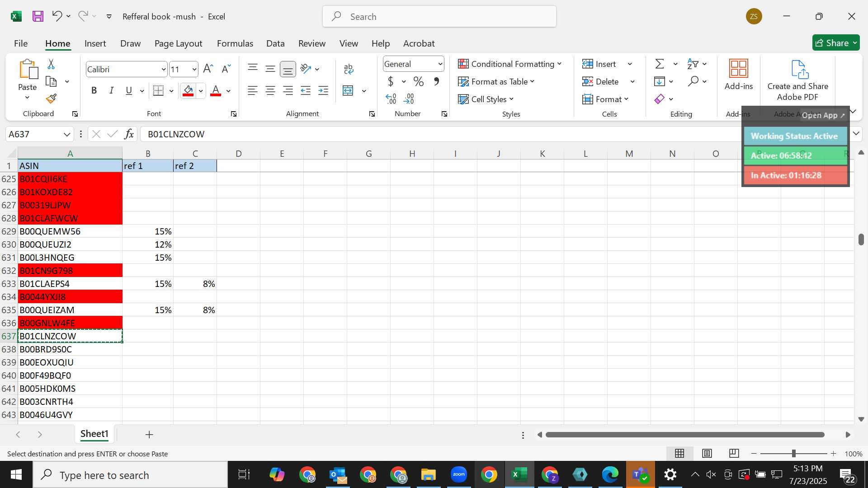Switch to the Insert tab
Screen dimensions: 868x488
coord(95,43)
